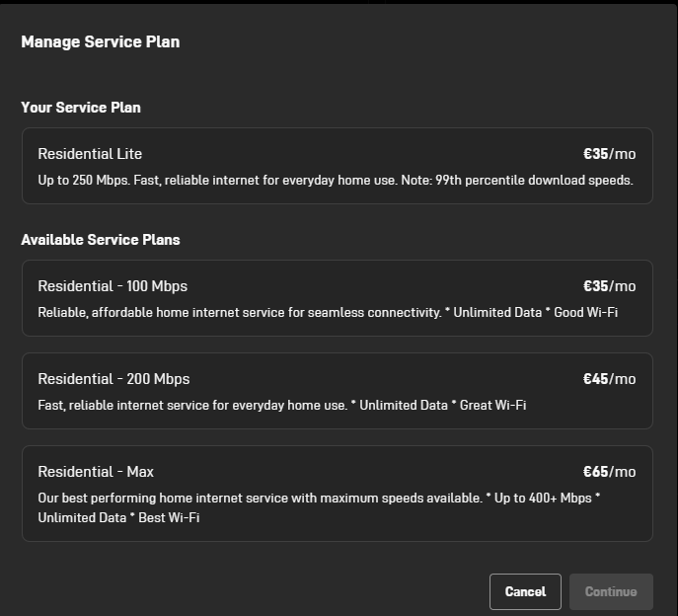Click the Residential Lite title text
This screenshot has width=678, height=616.
(x=90, y=154)
